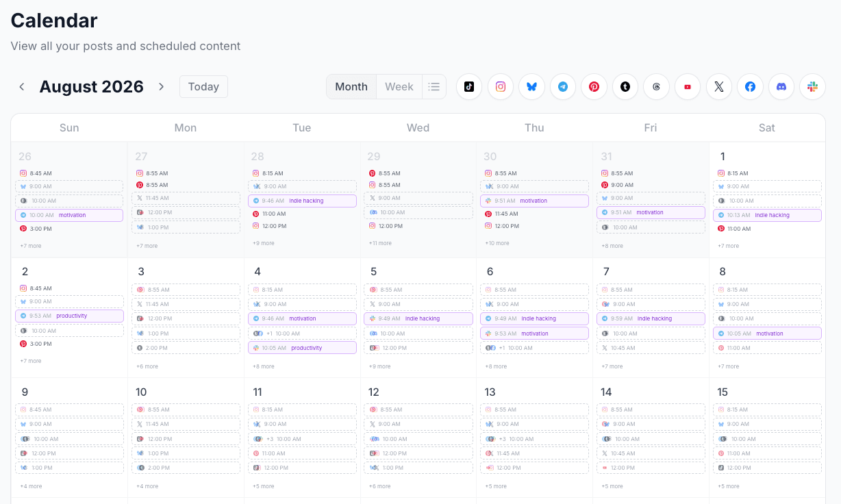Viewport: 841px width, 504px height.
Task: Open 11:45 AM post on Monday 27
Action: pyautogui.click(x=186, y=198)
